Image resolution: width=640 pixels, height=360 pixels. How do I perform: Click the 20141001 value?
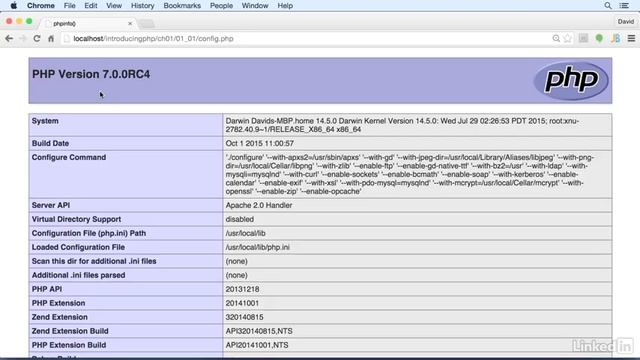tap(242, 303)
